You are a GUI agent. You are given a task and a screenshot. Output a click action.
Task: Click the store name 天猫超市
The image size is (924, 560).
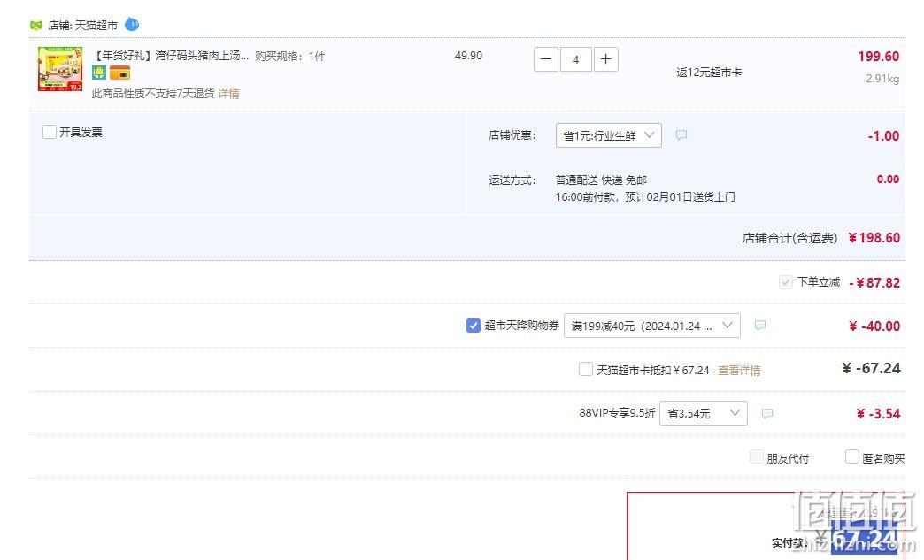tap(96, 26)
